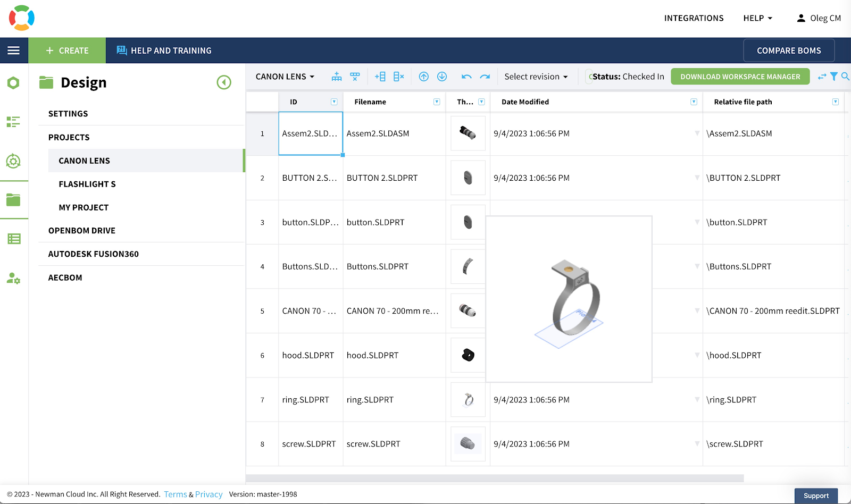The height and width of the screenshot is (504, 851).
Task: Click the add hierarchy level icon
Action: point(337,77)
